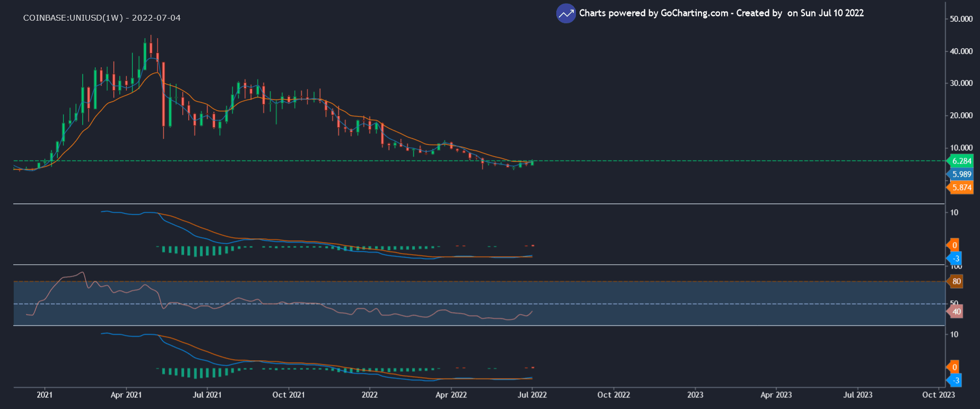Click the orange 0 tag in bottom MACD panel
Image resolution: width=980 pixels, height=409 pixels.
point(954,367)
